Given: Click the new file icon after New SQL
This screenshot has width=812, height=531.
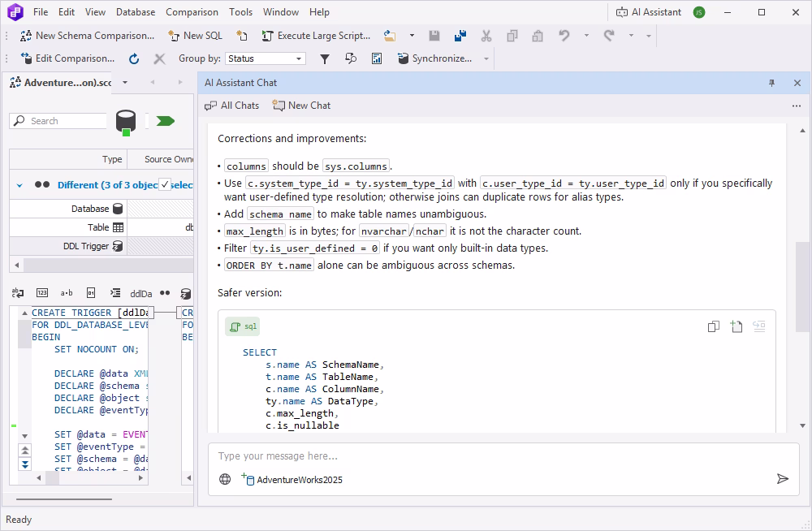Looking at the screenshot, I should coord(242,36).
